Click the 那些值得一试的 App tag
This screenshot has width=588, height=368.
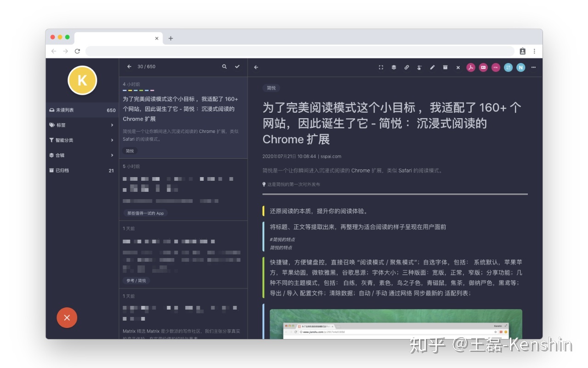tap(146, 213)
